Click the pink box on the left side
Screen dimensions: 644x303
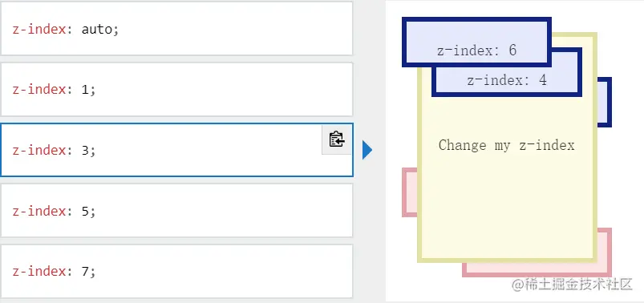(410, 192)
